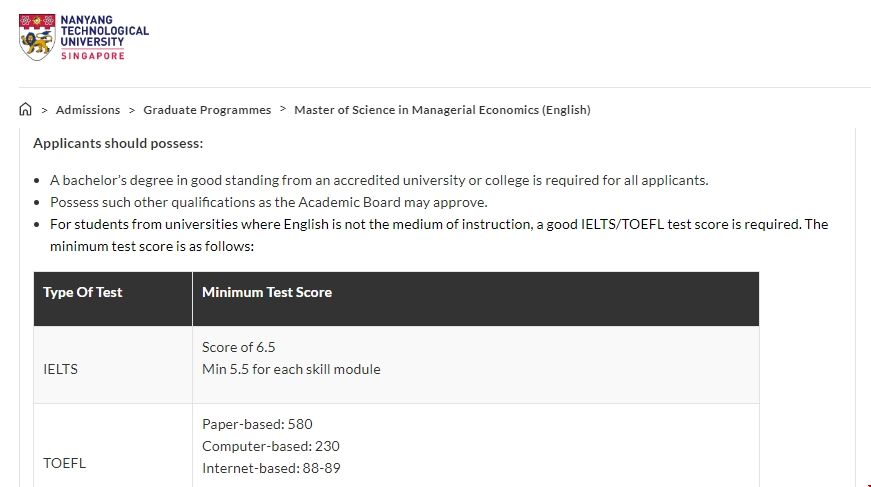Navigate to Graduate Programmes breadcrumb link
871x487 pixels.
(207, 110)
